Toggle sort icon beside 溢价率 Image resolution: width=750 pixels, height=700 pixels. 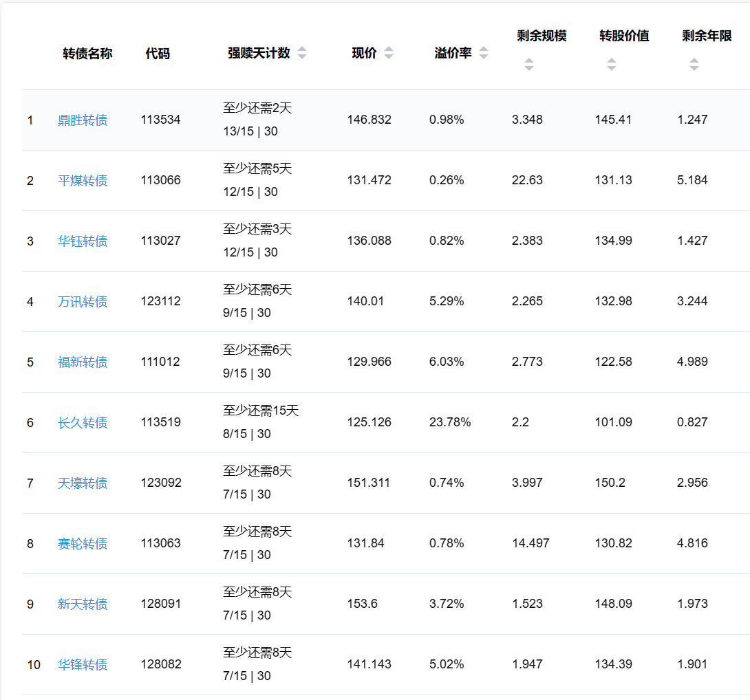pos(484,54)
